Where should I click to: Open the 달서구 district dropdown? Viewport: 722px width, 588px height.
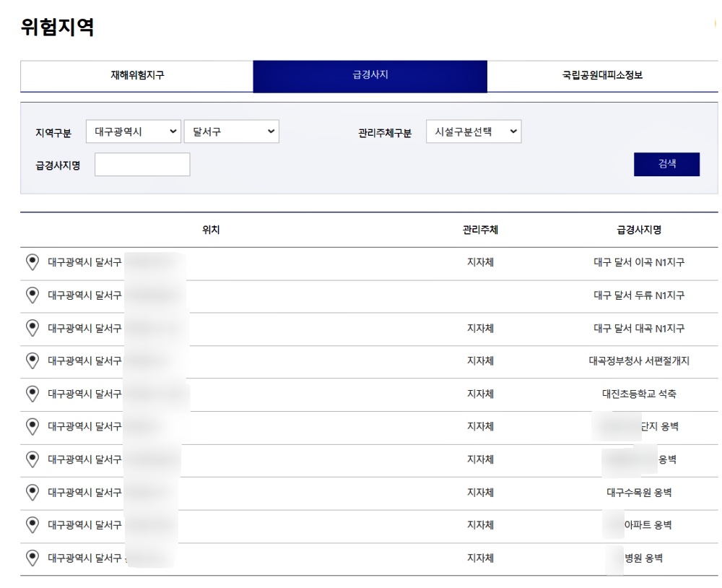[231, 131]
